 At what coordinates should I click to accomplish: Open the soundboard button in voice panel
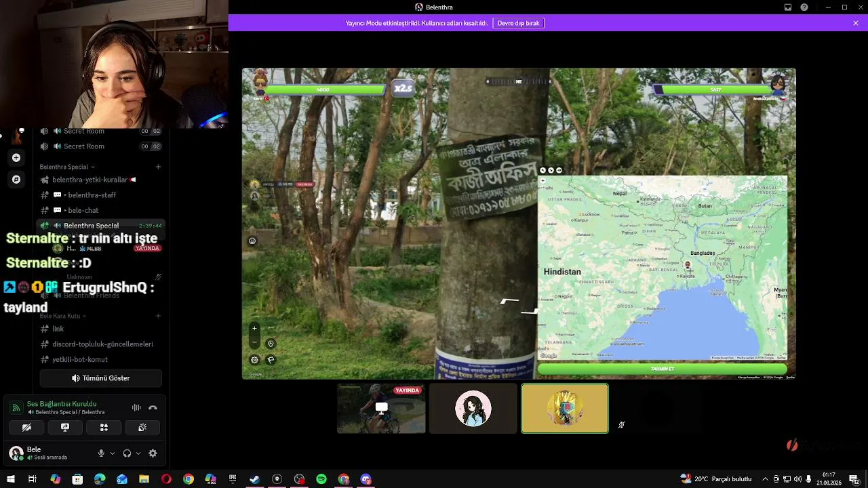coord(142,428)
